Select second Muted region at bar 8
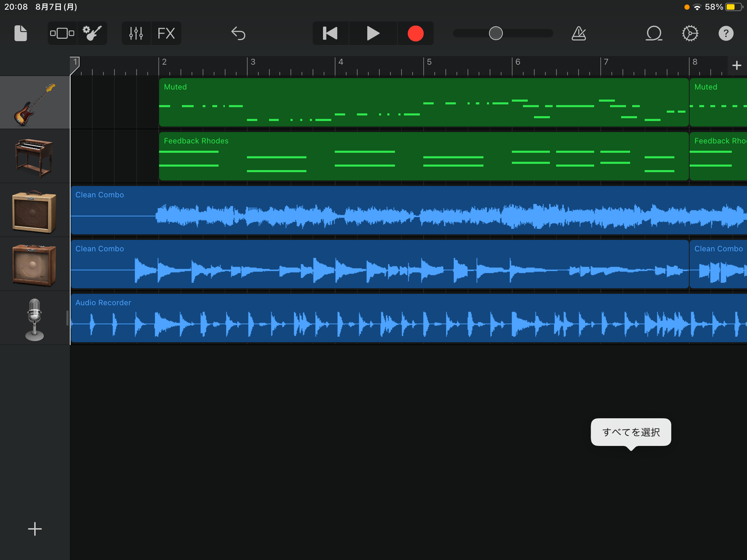The height and width of the screenshot is (560, 747). 718,102
